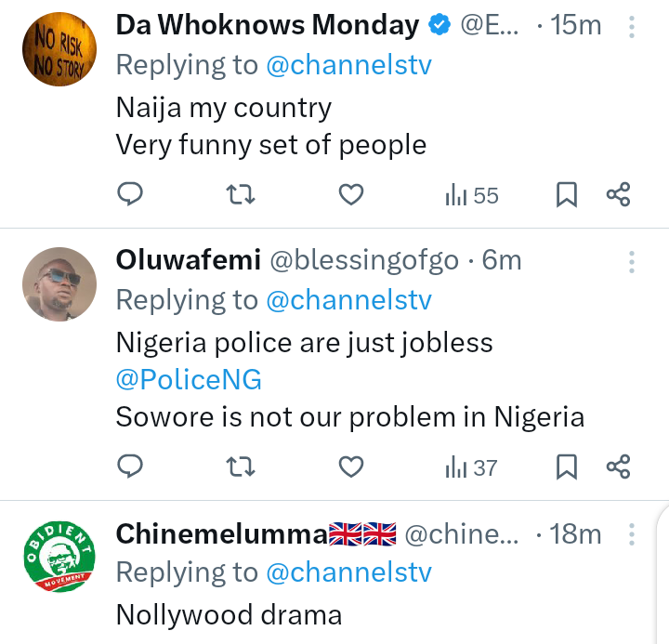View analytics showing 37 views
This screenshot has height=644, width=669.
pos(472,467)
